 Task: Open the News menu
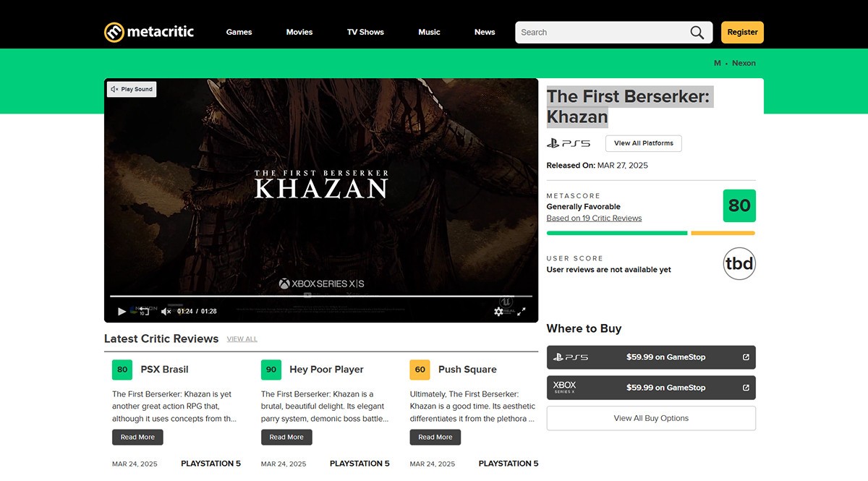click(x=485, y=32)
